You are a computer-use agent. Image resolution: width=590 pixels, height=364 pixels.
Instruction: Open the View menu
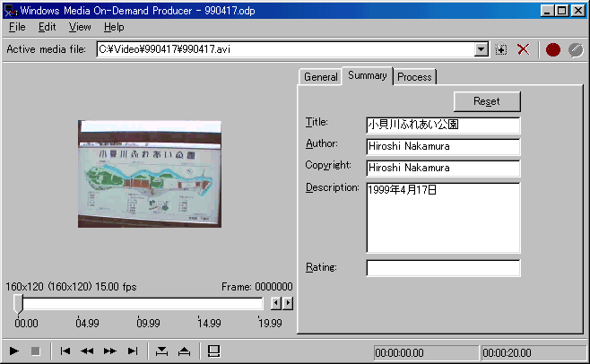pos(80,27)
